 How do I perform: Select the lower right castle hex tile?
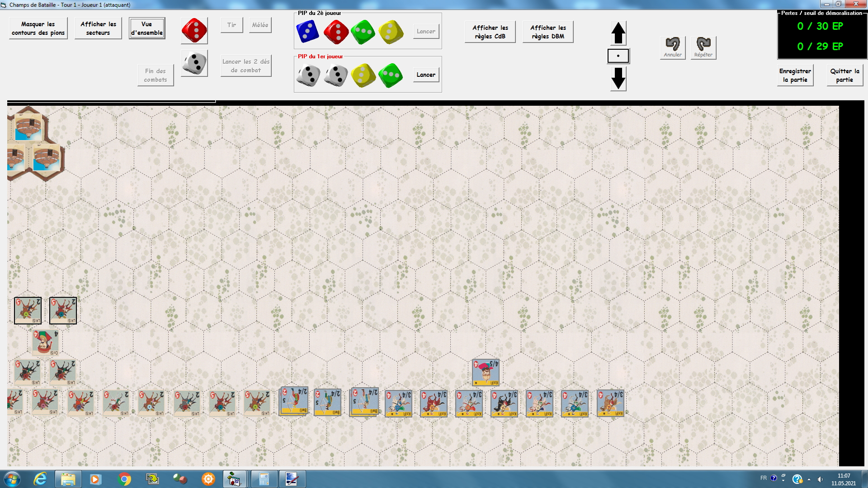point(47,158)
